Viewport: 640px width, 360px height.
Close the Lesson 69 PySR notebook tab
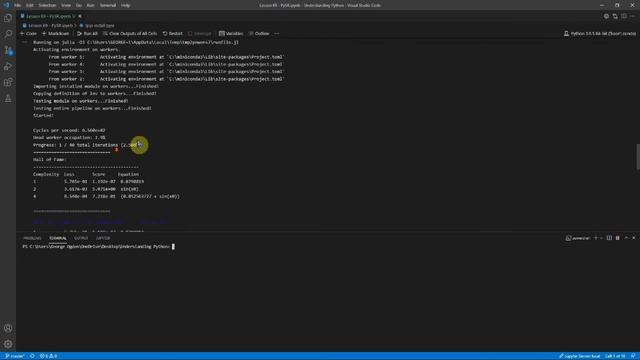pos(80,16)
